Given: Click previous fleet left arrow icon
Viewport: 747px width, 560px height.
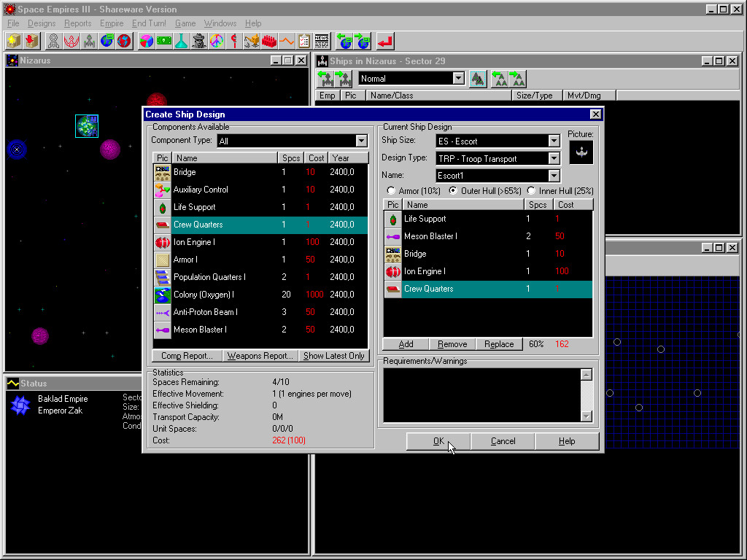Looking at the screenshot, I should (x=500, y=79).
